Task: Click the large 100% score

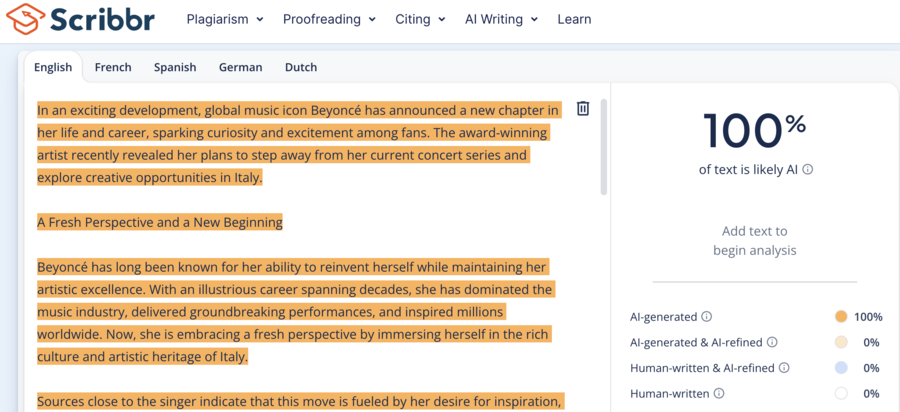Action: [754, 130]
